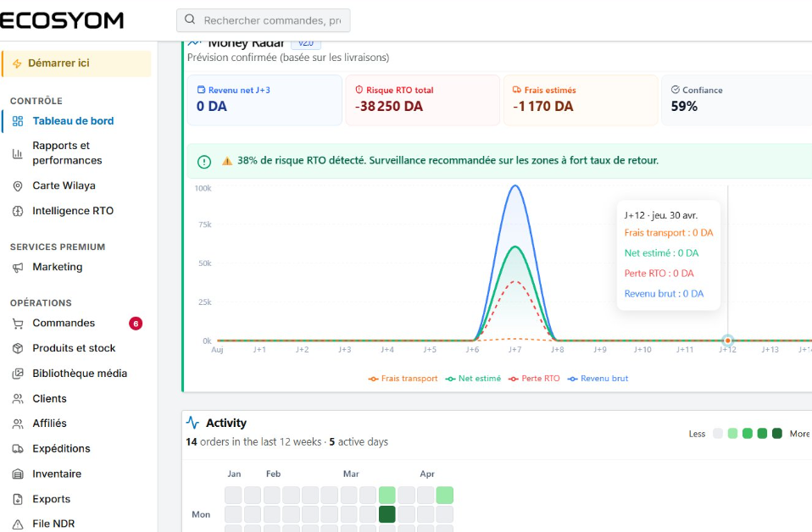The image size is (812, 532).
Task: Focus the Rechercher commandes search field
Action: [263, 20]
